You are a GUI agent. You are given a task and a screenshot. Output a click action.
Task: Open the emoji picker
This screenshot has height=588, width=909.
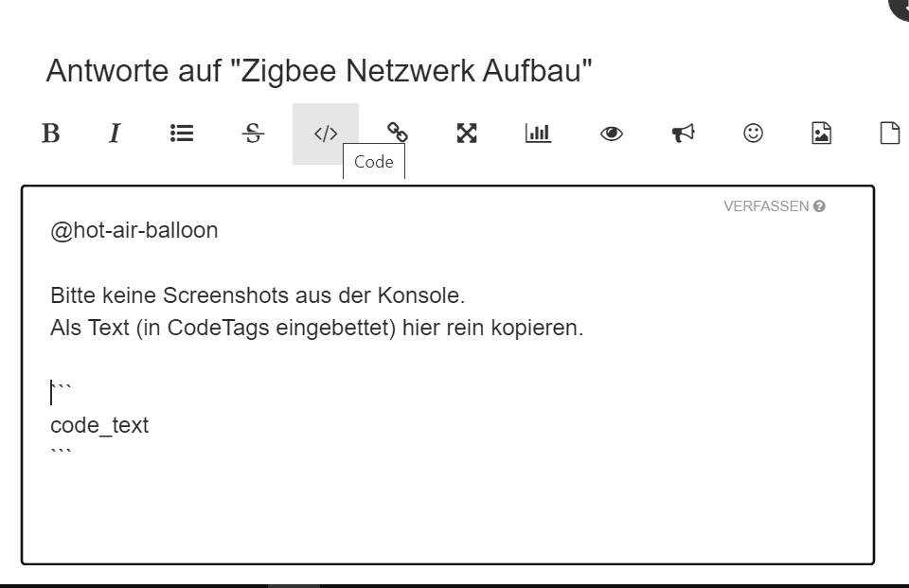(753, 134)
